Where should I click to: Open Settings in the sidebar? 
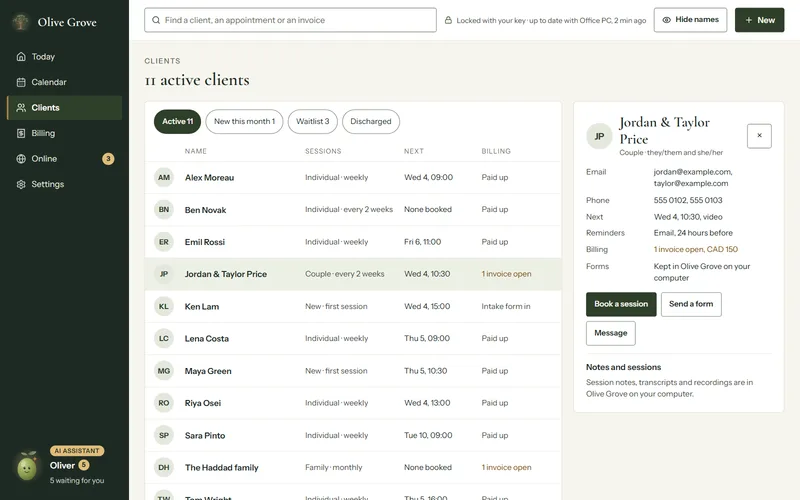tap(64, 184)
